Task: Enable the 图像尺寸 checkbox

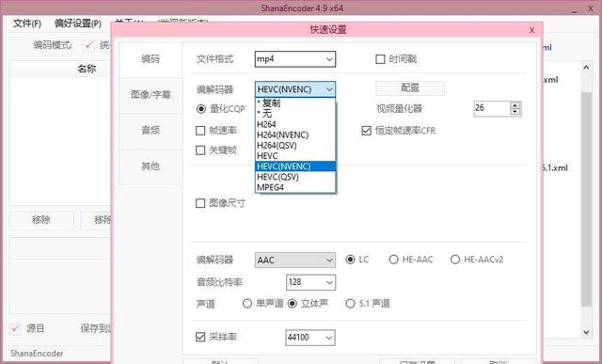Action: click(x=200, y=203)
